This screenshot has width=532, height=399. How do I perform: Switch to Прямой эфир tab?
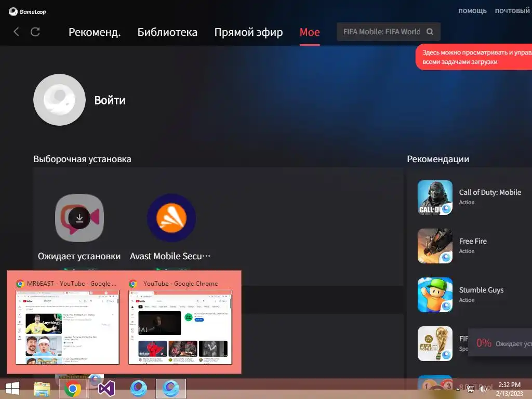[248, 32]
